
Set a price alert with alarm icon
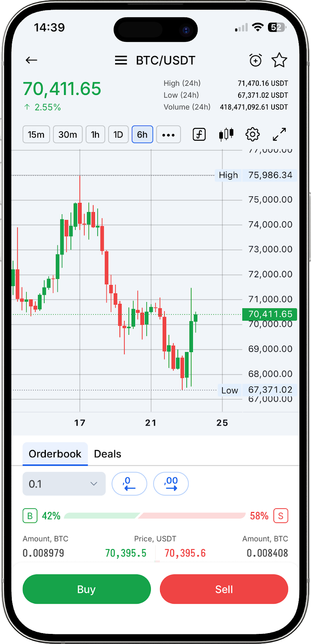click(255, 60)
